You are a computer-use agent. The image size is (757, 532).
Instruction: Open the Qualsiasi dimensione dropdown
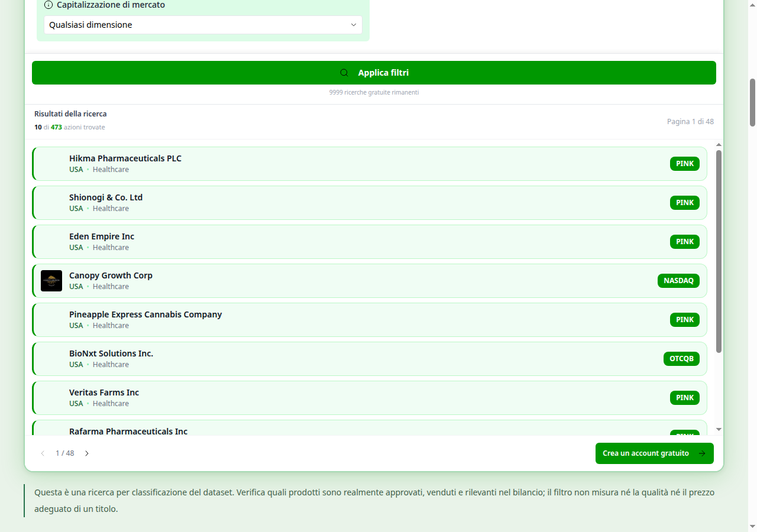click(203, 25)
